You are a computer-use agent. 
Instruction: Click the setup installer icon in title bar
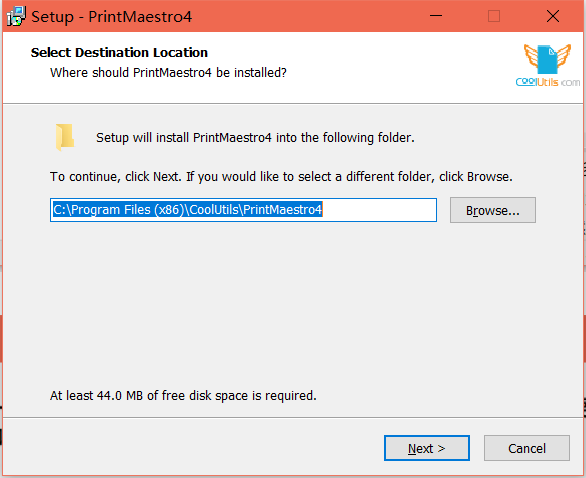point(16,16)
